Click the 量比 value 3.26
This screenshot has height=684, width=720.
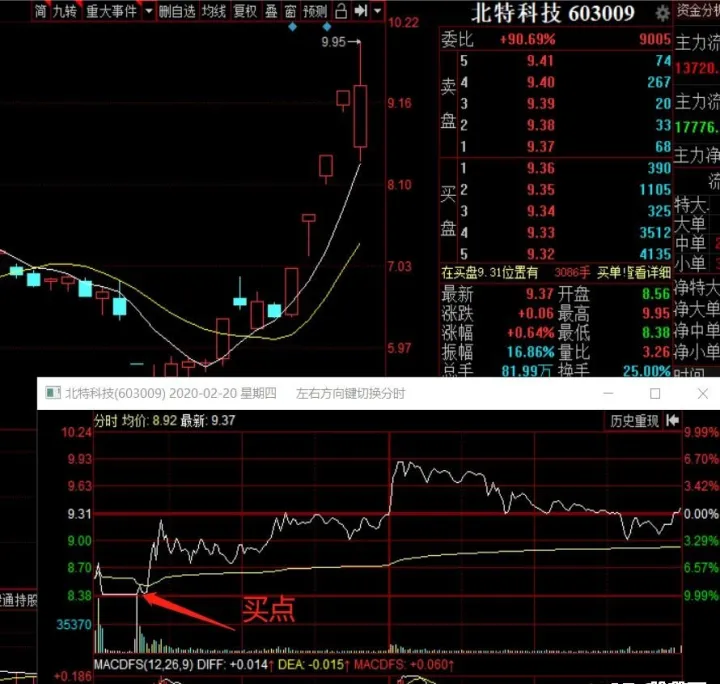[x=656, y=352]
